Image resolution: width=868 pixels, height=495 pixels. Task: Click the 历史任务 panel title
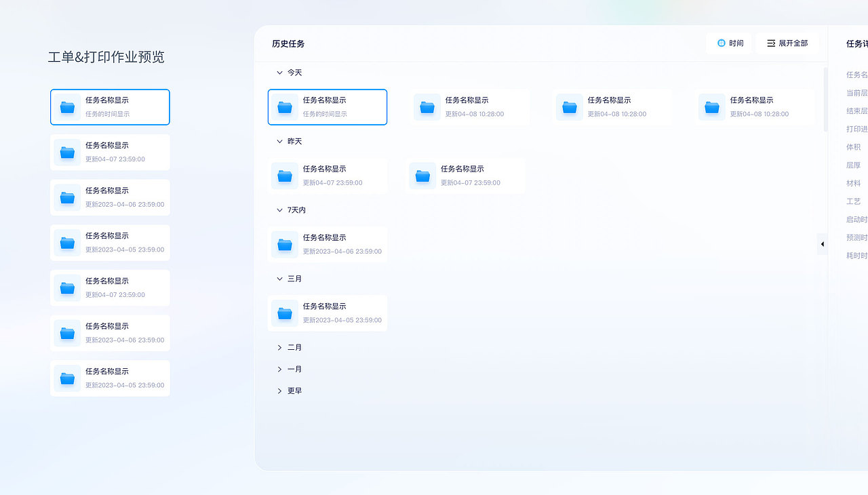(x=288, y=43)
